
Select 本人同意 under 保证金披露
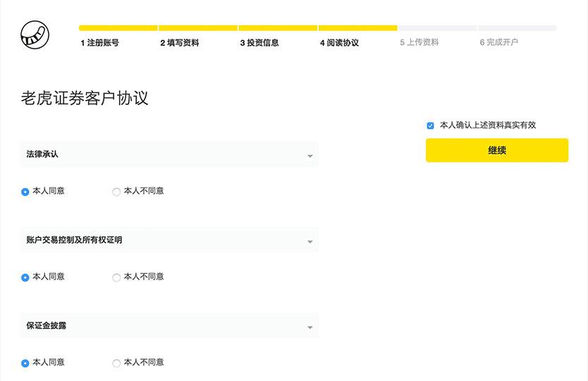click(25, 363)
